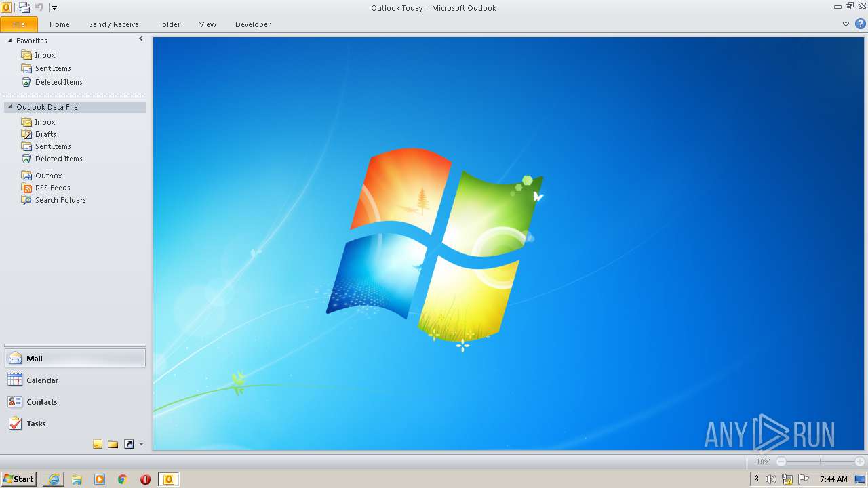This screenshot has width=868, height=488.
Task: Collapse the Favorites group
Action: pos(10,40)
